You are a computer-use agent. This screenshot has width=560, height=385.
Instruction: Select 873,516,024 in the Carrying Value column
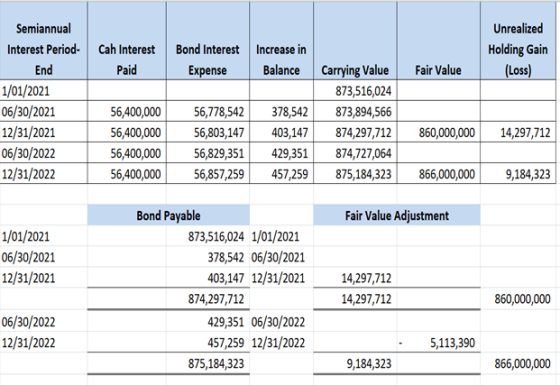pos(355,91)
